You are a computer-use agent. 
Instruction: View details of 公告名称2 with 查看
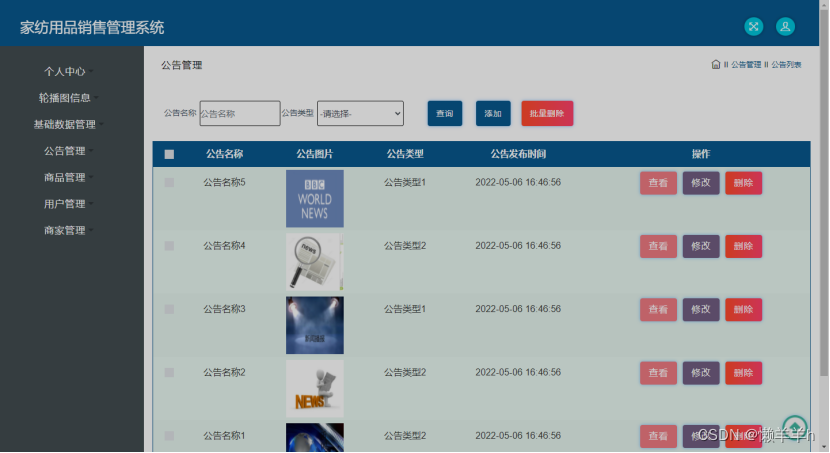[658, 373]
